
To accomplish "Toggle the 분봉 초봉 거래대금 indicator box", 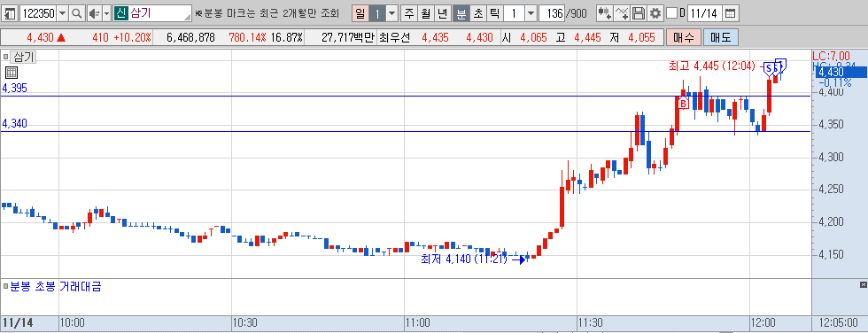I will click(x=5, y=287).
